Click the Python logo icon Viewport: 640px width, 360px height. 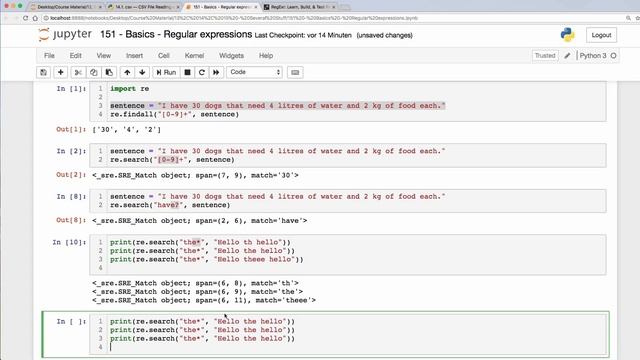pos(567,35)
